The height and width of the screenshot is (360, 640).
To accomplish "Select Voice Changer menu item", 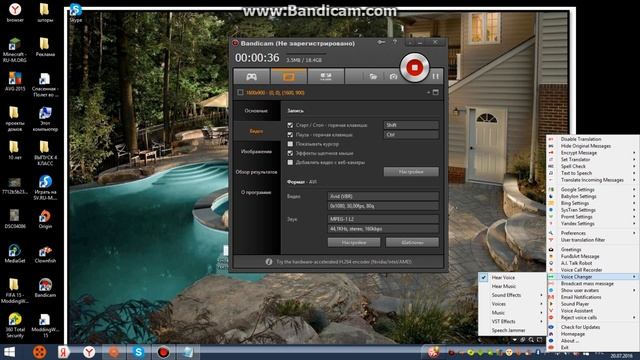I will coord(593,276).
